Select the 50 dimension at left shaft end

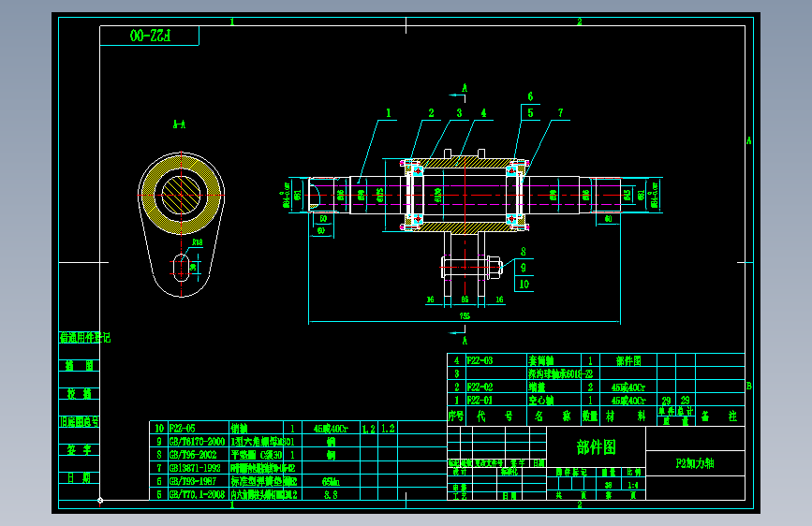click(323, 219)
